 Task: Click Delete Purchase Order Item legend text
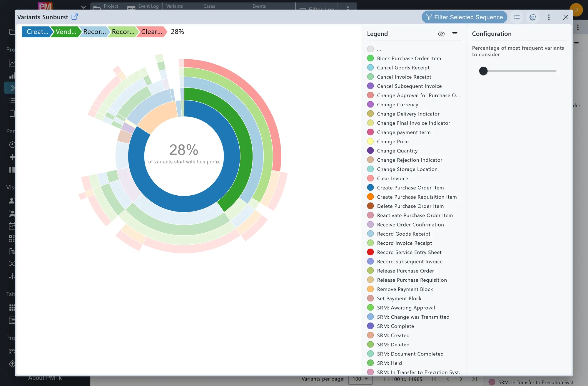tap(410, 206)
